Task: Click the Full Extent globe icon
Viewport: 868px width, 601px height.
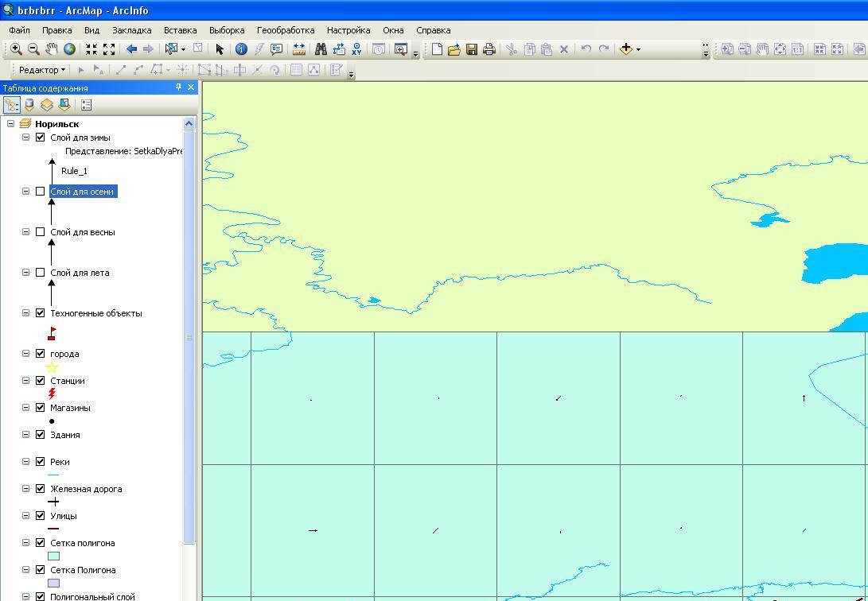Action: click(70, 49)
